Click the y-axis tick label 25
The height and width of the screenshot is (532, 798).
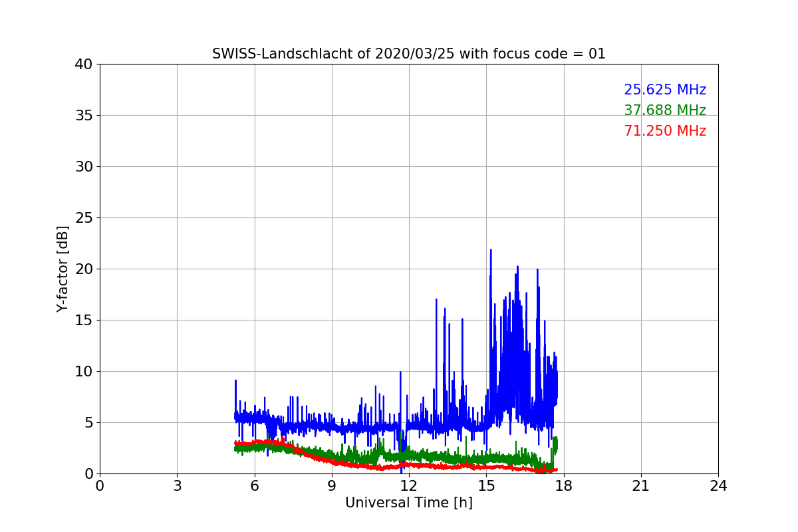[83, 218]
